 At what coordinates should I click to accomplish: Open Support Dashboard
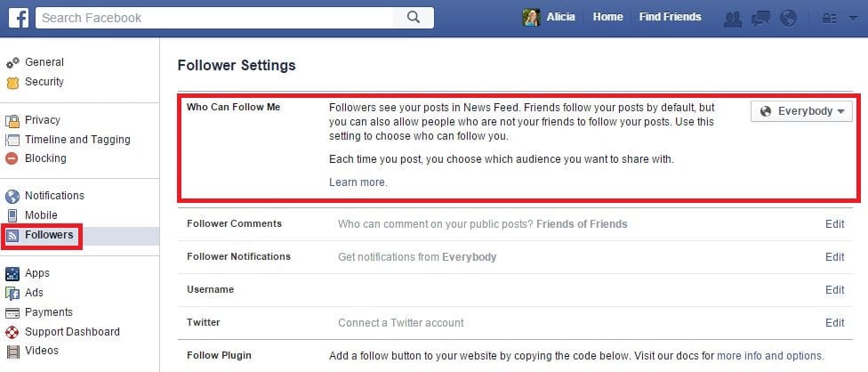72,332
